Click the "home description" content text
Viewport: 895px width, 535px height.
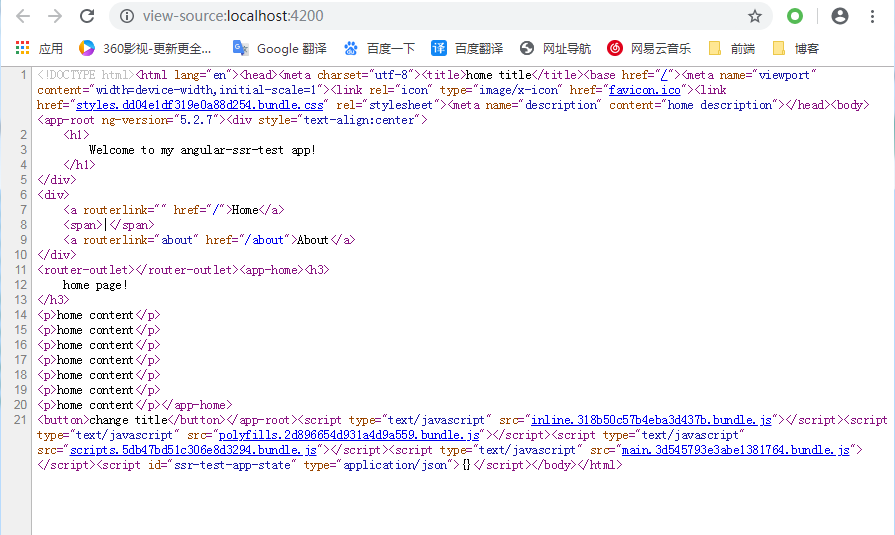(x=719, y=105)
